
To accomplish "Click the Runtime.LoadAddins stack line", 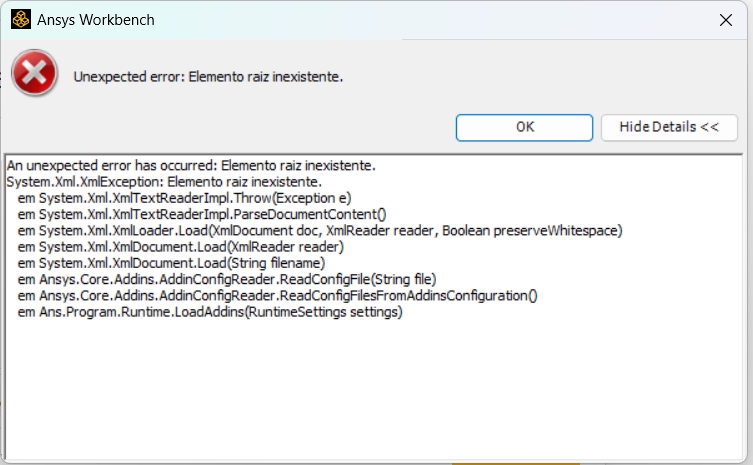I will (x=210, y=313).
